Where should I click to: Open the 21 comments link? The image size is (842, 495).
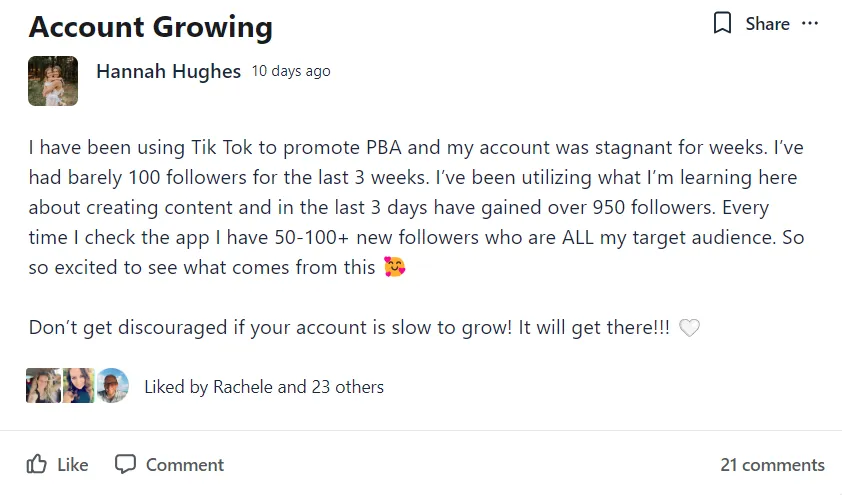(772, 464)
